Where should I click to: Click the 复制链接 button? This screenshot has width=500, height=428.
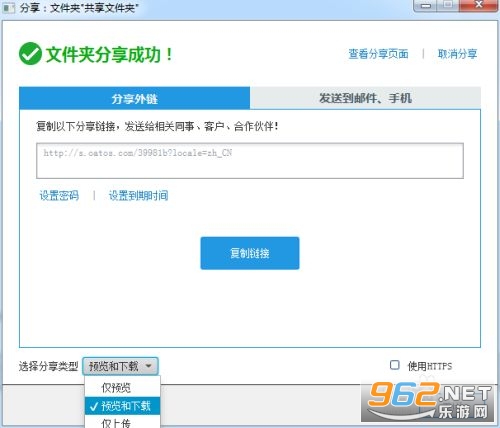tap(250, 253)
